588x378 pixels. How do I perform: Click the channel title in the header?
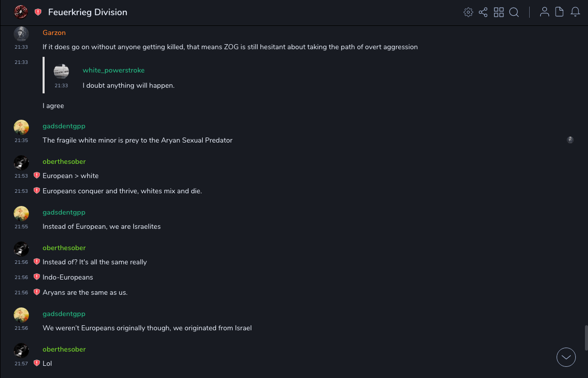pyautogui.click(x=88, y=12)
